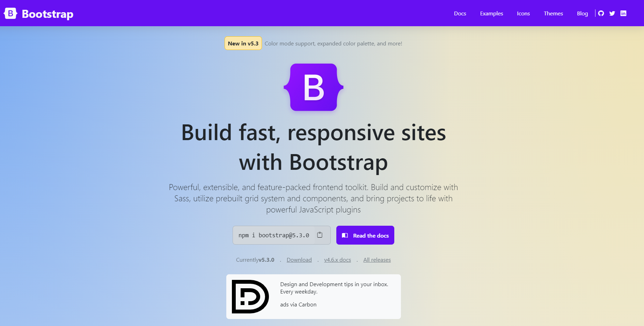This screenshot has height=326, width=644.
Task: Go to the Icons nav item
Action: tap(523, 13)
